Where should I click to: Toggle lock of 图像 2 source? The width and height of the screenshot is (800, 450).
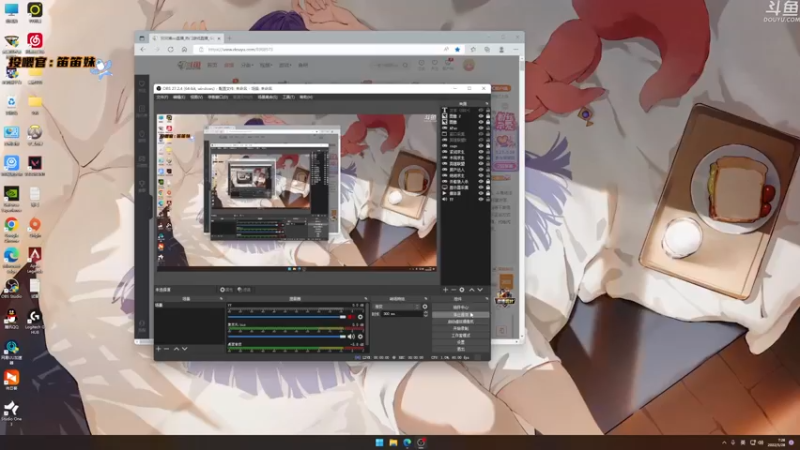click(487, 116)
